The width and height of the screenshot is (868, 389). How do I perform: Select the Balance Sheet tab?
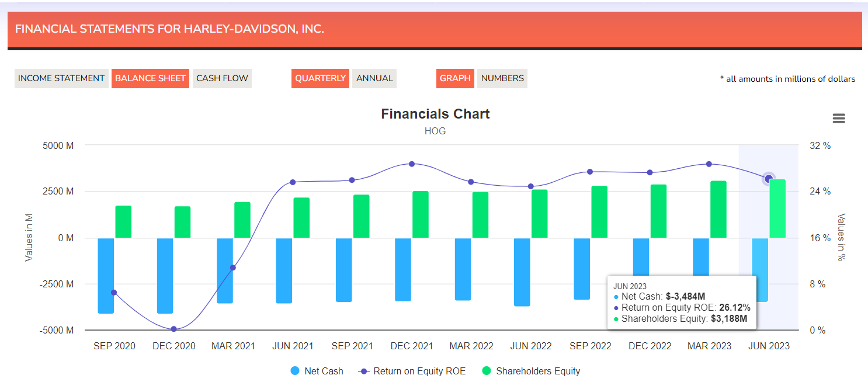150,78
